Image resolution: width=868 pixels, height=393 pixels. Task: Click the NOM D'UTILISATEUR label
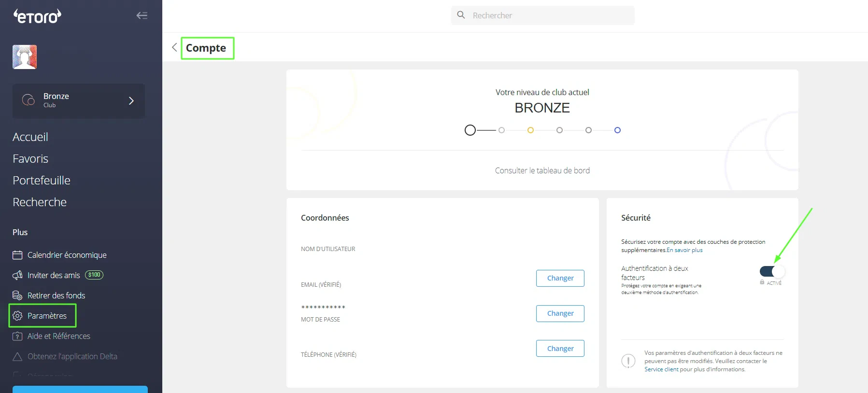[328, 249]
